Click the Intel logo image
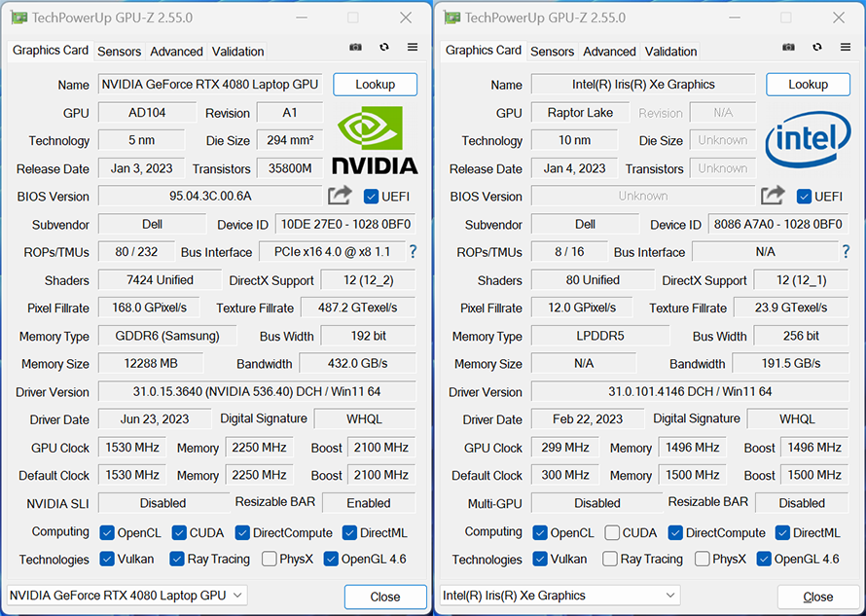 (808, 139)
